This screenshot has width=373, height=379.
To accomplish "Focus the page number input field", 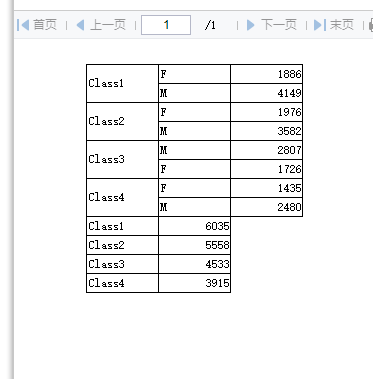I will coord(166,25).
